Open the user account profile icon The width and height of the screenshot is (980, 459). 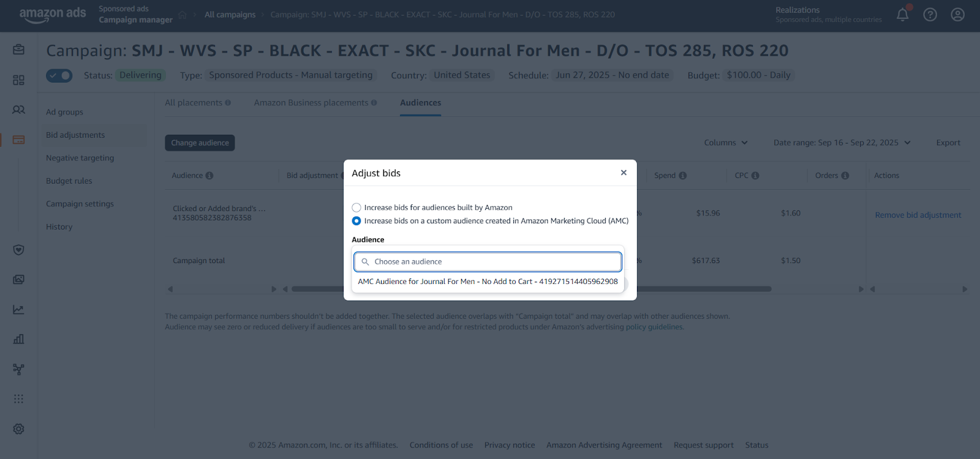pyautogui.click(x=957, y=15)
